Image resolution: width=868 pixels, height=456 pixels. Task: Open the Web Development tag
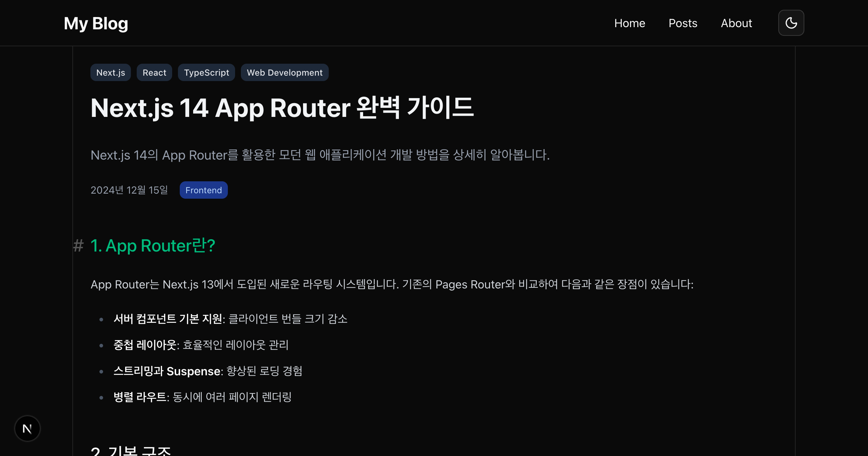click(285, 72)
